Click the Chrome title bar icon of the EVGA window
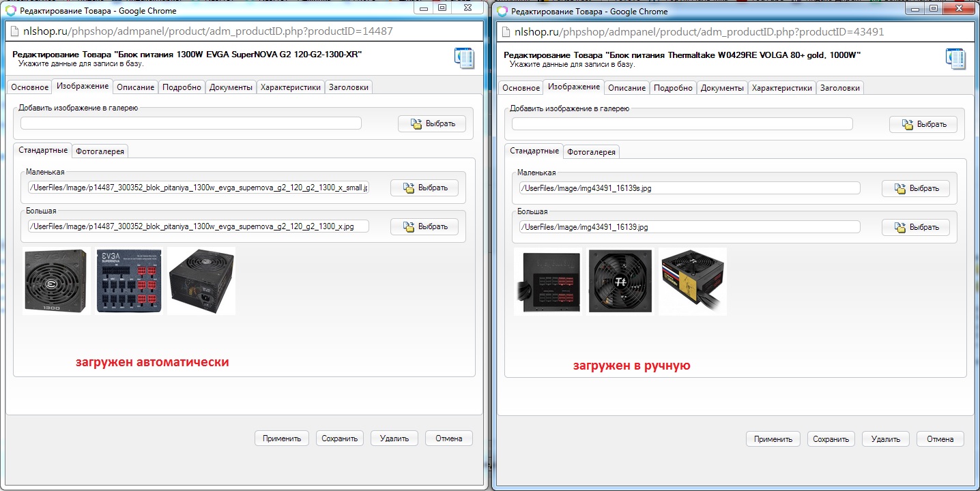 point(10,10)
